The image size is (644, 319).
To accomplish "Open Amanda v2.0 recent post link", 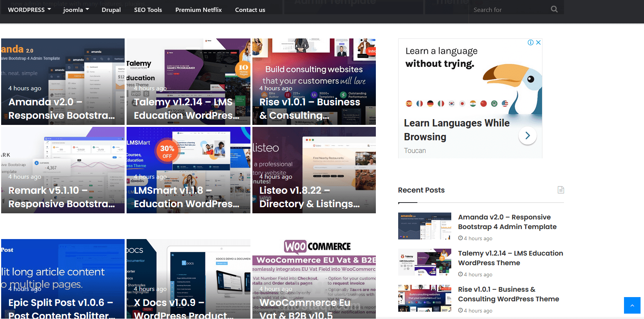I will [507, 222].
